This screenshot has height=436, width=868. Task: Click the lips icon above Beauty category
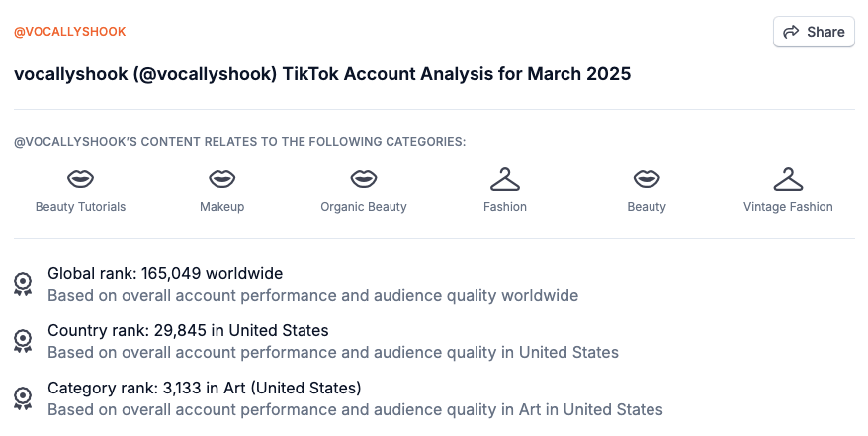pos(647,179)
